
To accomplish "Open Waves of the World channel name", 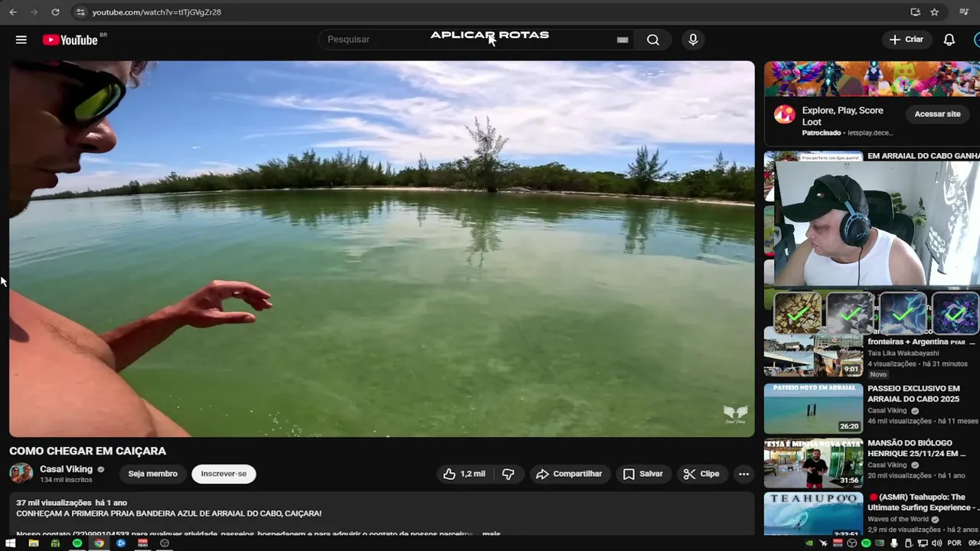I will 898,519.
